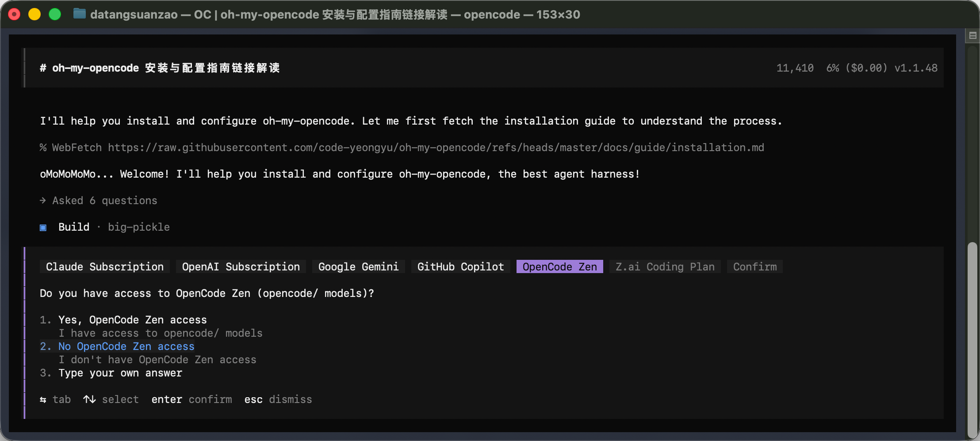
Task: Choose option No OpenCode Zen access
Action: coord(126,346)
